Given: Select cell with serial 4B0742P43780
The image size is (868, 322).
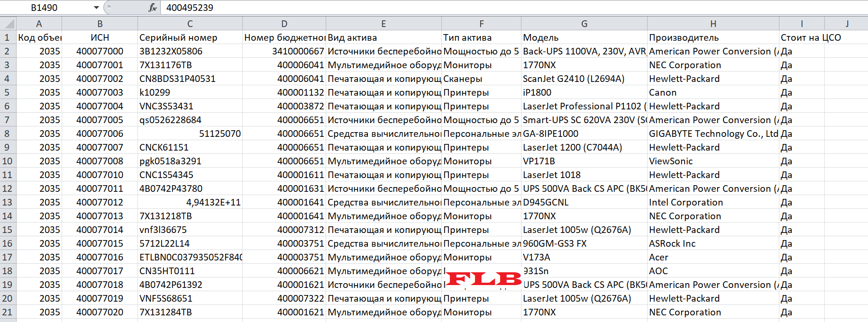Looking at the screenshot, I should click(190, 188).
